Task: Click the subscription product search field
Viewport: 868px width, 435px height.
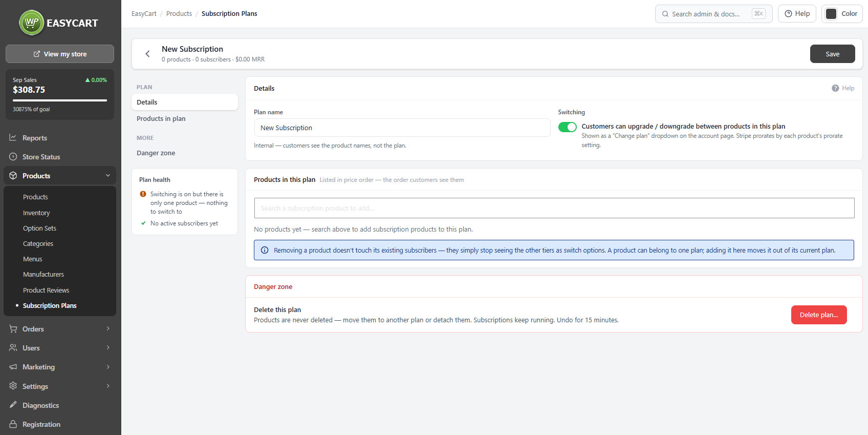Action: pyautogui.click(x=554, y=208)
